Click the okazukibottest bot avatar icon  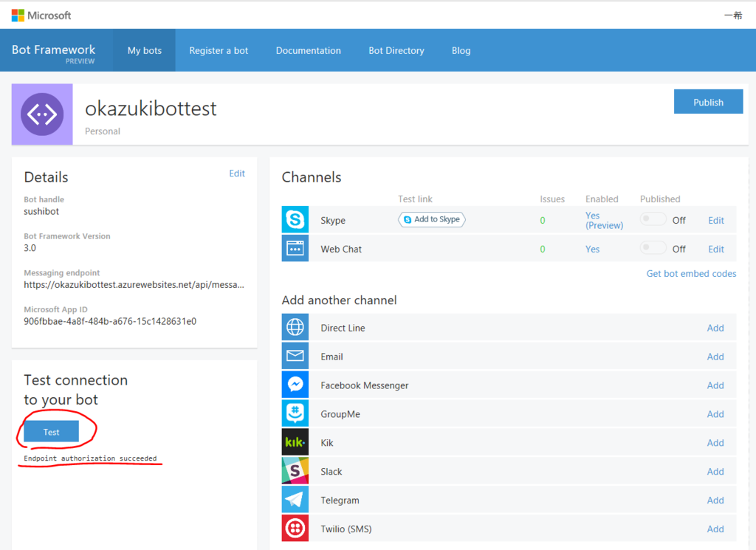pos(42,114)
